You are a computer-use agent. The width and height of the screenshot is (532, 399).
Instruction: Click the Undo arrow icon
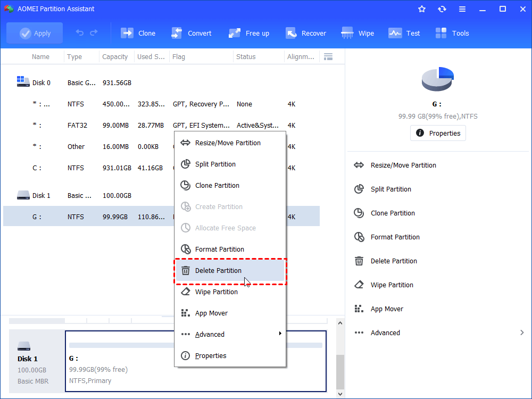[80, 32]
